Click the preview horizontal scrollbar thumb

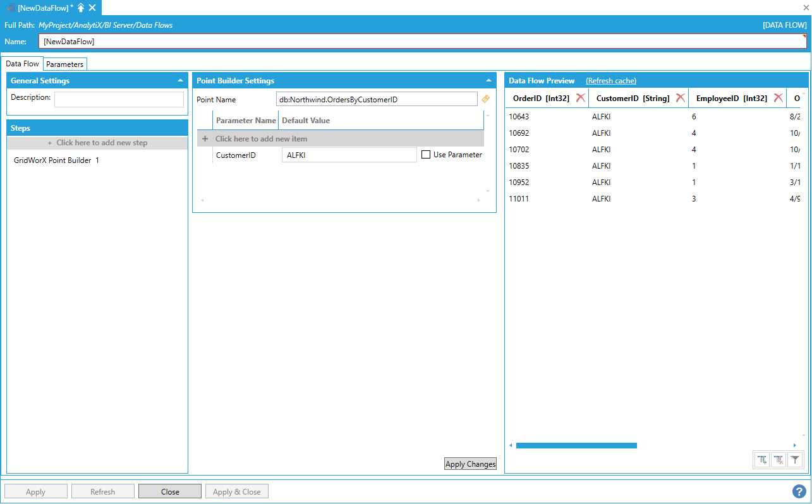pos(576,445)
